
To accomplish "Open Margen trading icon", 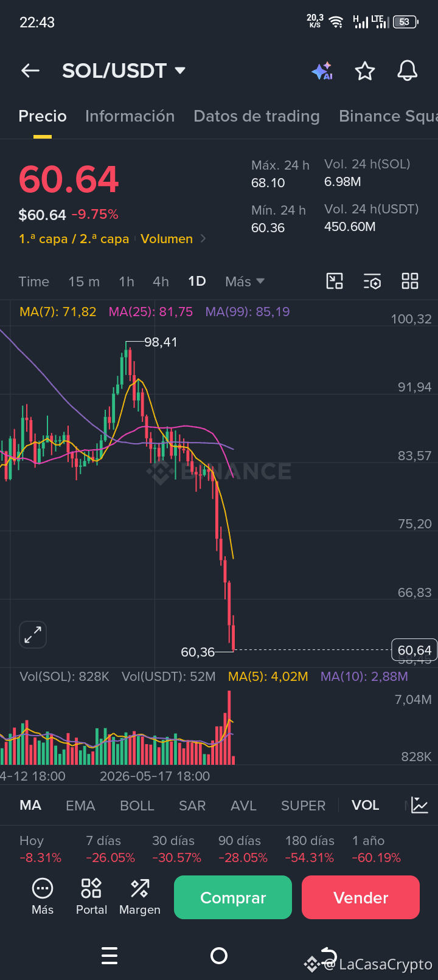I will 140,897.
